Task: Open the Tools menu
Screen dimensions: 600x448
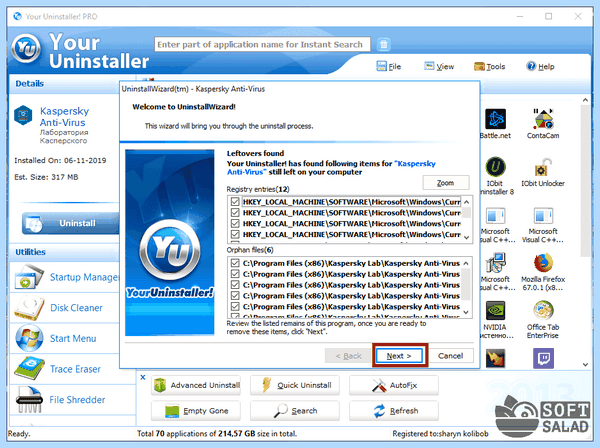Action: [490, 67]
